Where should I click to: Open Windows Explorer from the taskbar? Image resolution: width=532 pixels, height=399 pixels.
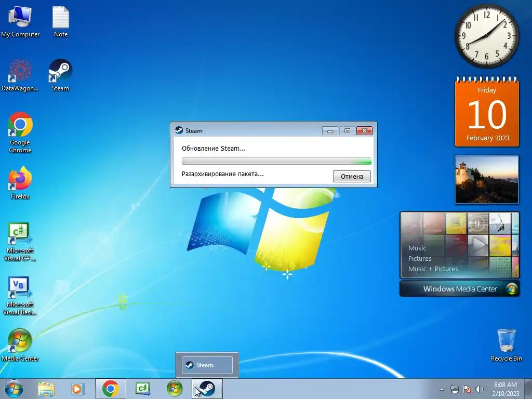click(46, 389)
